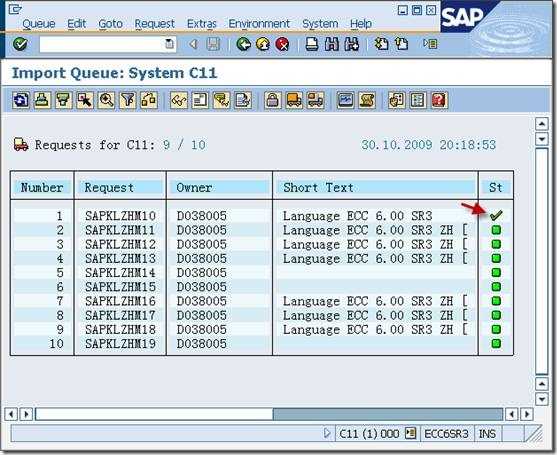Screen dimensions: 557x455
Task: Click the Sort ascending icon
Action: (x=42, y=100)
